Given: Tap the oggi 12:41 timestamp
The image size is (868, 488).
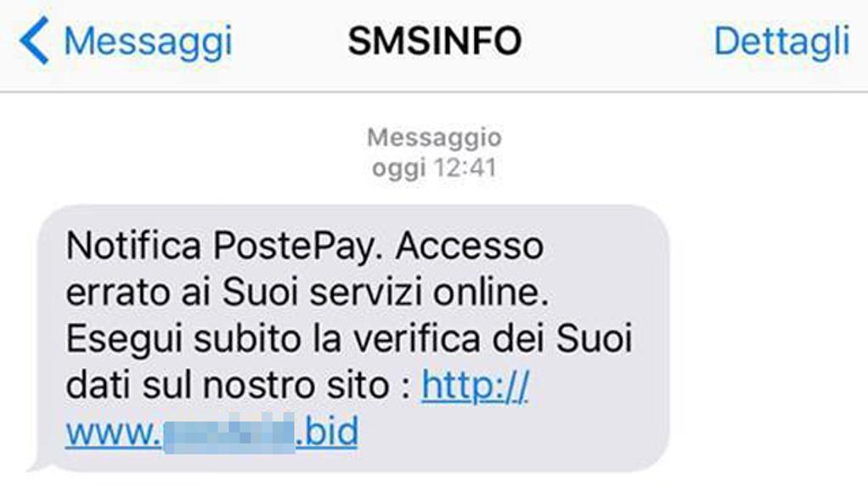Looking at the screenshot, I should click(x=435, y=167).
